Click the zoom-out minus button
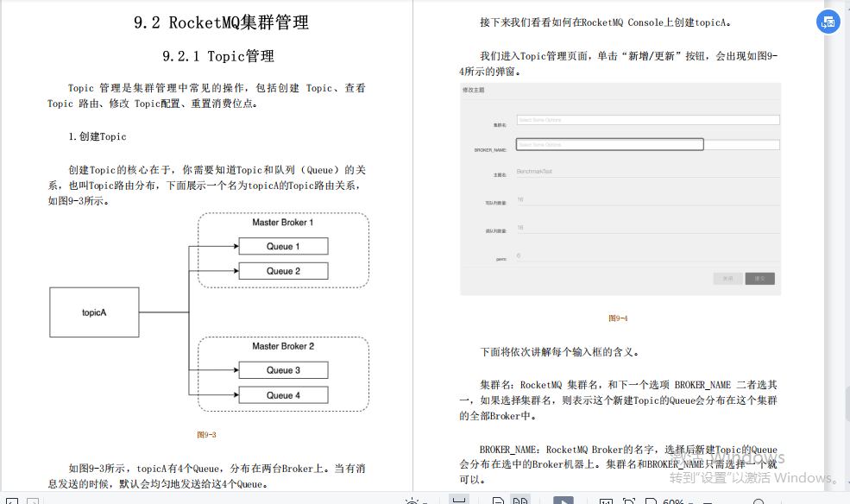This screenshot has height=504, width=850. [x=707, y=499]
